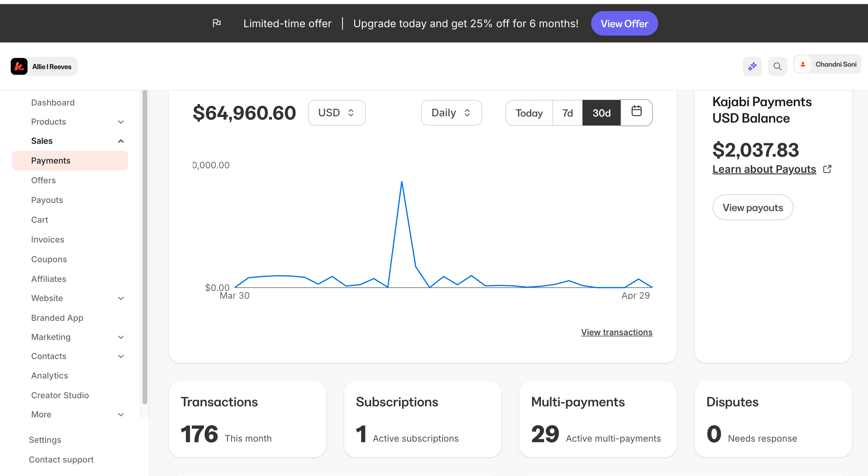This screenshot has width=868, height=476.
Task: Open the View transactions link
Action: point(616,332)
